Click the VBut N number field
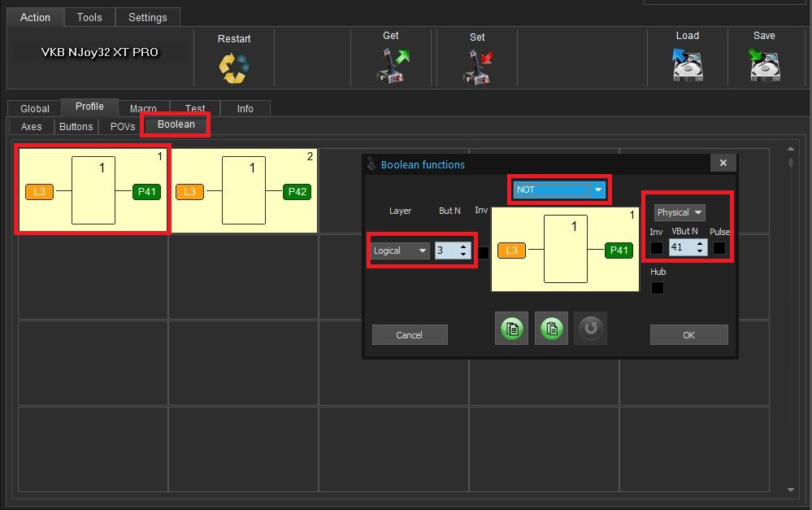The width and height of the screenshot is (812, 510). [x=681, y=248]
